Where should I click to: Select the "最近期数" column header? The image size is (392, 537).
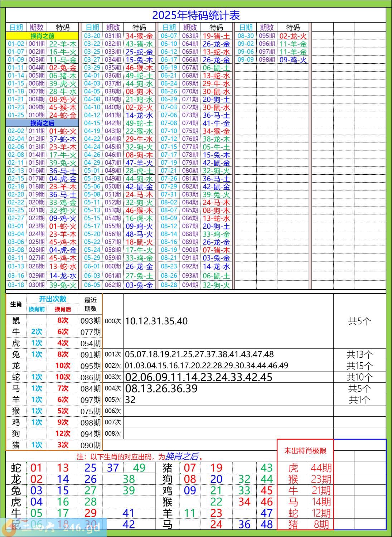click(x=91, y=304)
